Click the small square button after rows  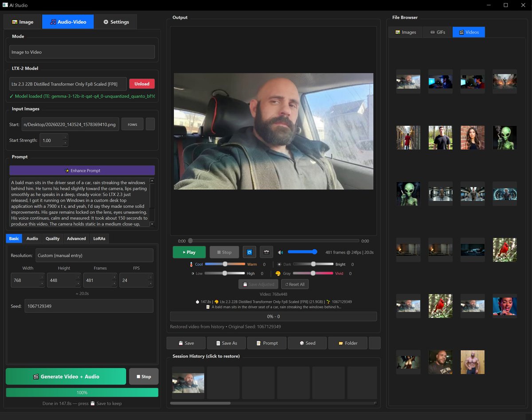click(x=150, y=124)
